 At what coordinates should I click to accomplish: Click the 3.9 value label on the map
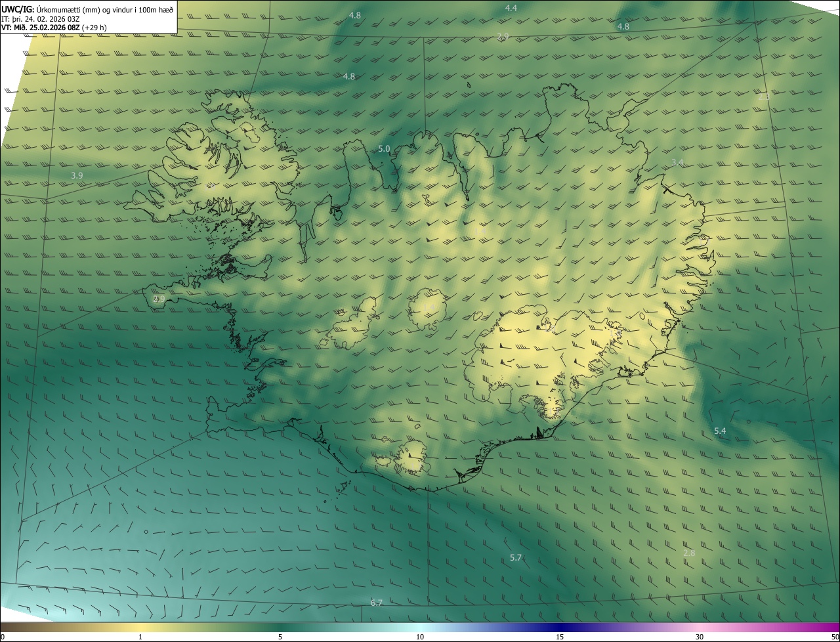coord(77,175)
